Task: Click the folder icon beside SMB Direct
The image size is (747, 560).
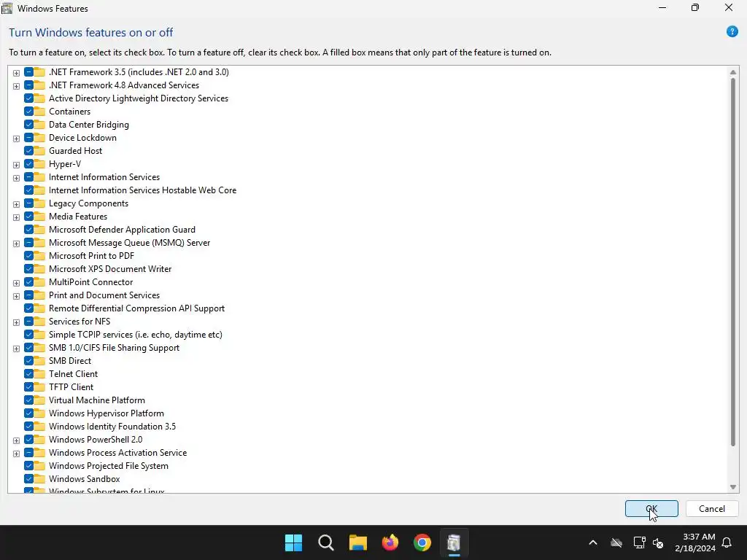Action: pyautogui.click(x=39, y=361)
